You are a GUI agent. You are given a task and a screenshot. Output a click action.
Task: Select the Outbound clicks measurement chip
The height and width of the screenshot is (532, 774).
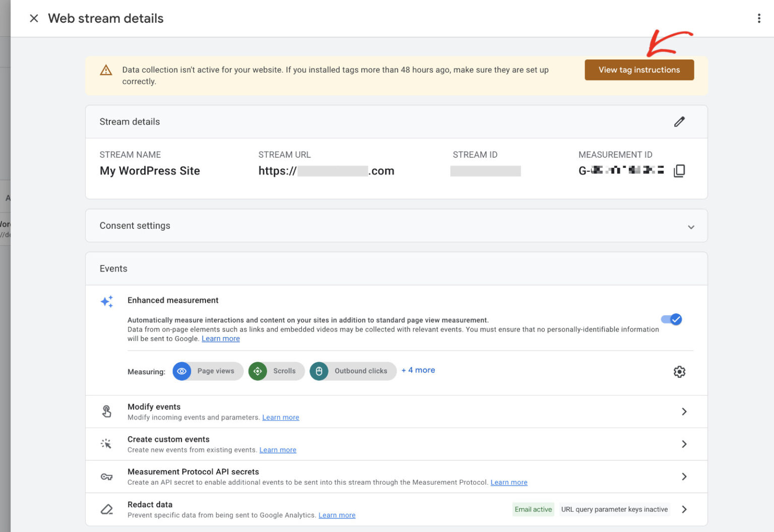pyautogui.click(x=353, y=371)
